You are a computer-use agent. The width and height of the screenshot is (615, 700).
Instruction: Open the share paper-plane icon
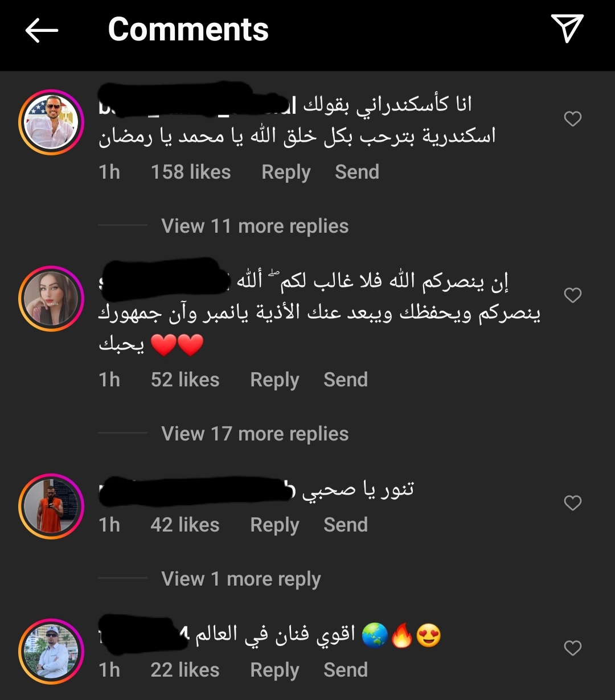pos(567,28)
